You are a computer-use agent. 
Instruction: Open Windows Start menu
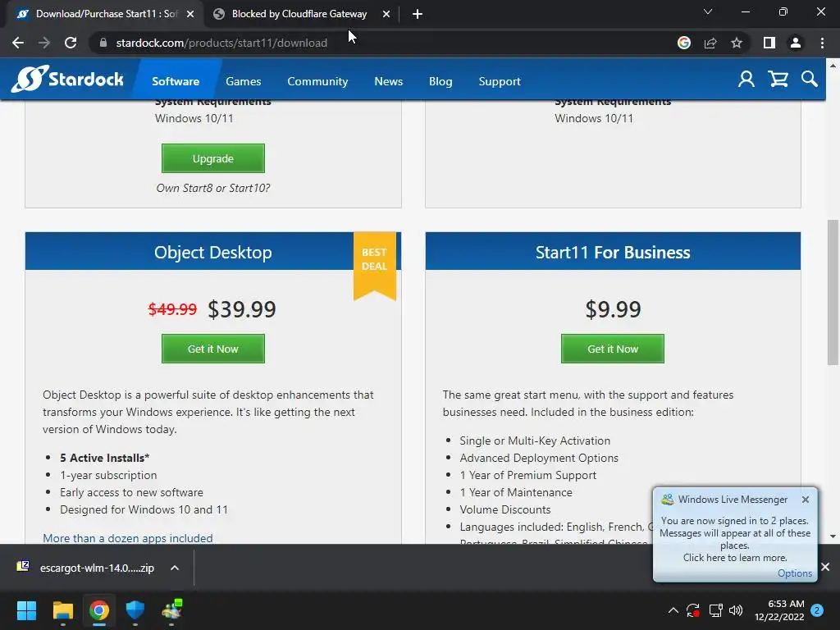point(26,609)
